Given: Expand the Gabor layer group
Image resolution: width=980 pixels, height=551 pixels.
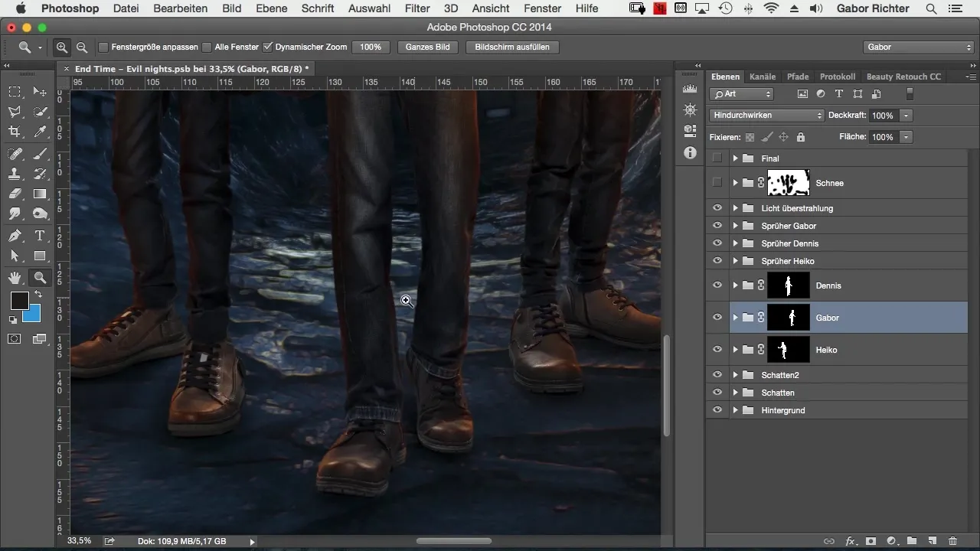Looking at the screenshot, I should click(x=735, y=318).
